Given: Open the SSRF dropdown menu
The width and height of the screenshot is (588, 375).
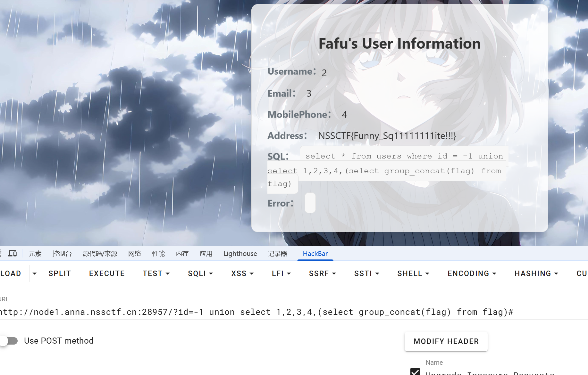Looking at the screenshot, I should [322, 273].
